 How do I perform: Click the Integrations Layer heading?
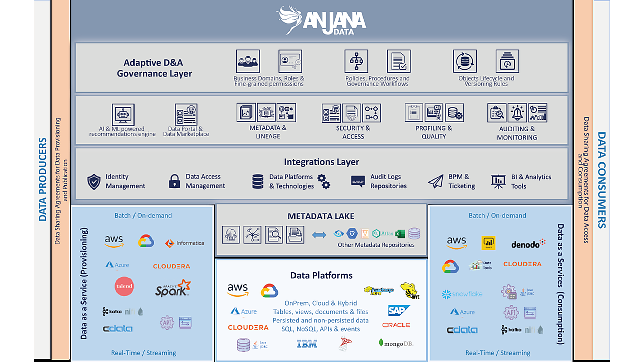click(x=321, y=162)
